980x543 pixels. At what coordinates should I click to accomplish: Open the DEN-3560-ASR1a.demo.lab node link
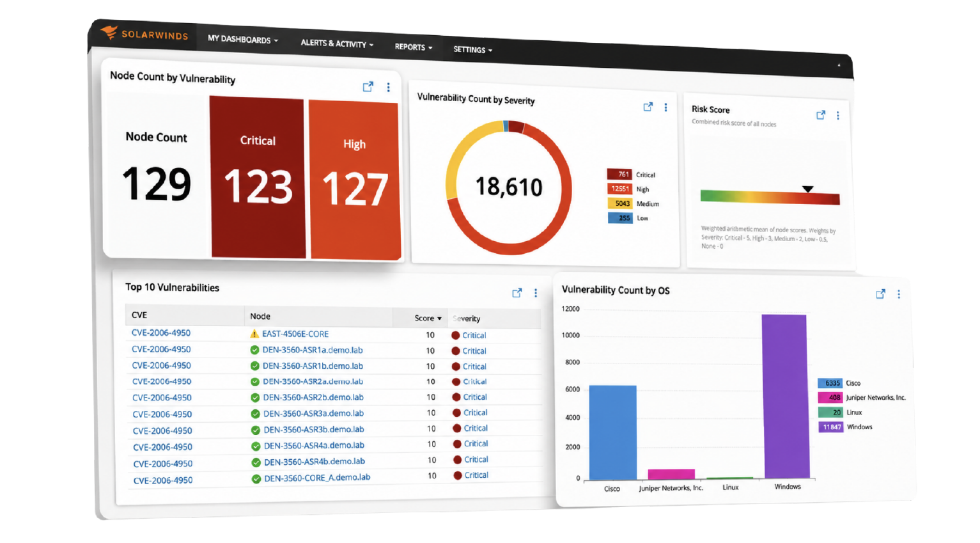(313, 350)
